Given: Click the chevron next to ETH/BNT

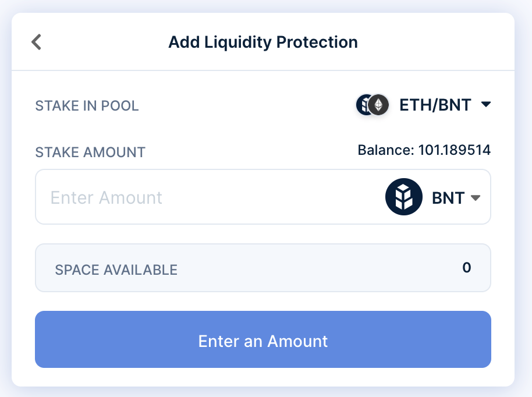Looking at the screenshot, I should [x=487, y=105].
